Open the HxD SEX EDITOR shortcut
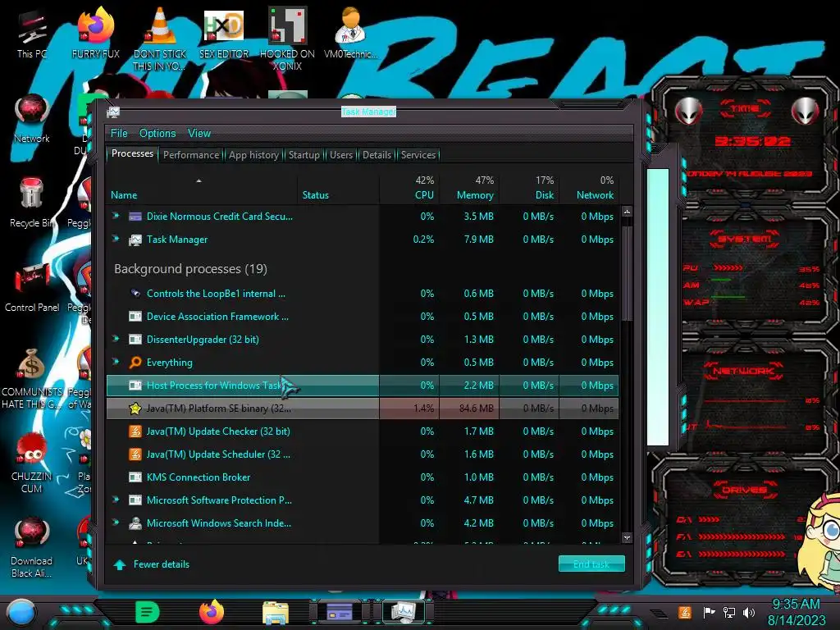This screenshot has width=840, height=630. [x=224, y=33]
